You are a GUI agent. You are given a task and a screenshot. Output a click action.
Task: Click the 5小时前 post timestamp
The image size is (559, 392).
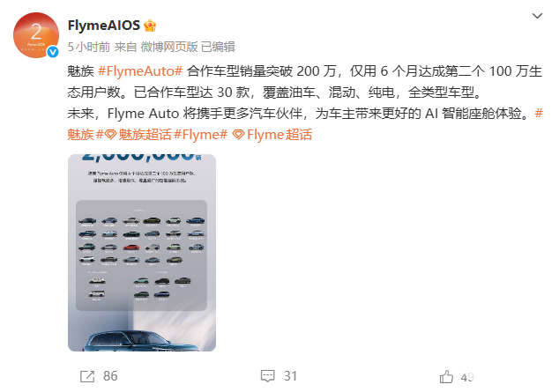point(89,47)
